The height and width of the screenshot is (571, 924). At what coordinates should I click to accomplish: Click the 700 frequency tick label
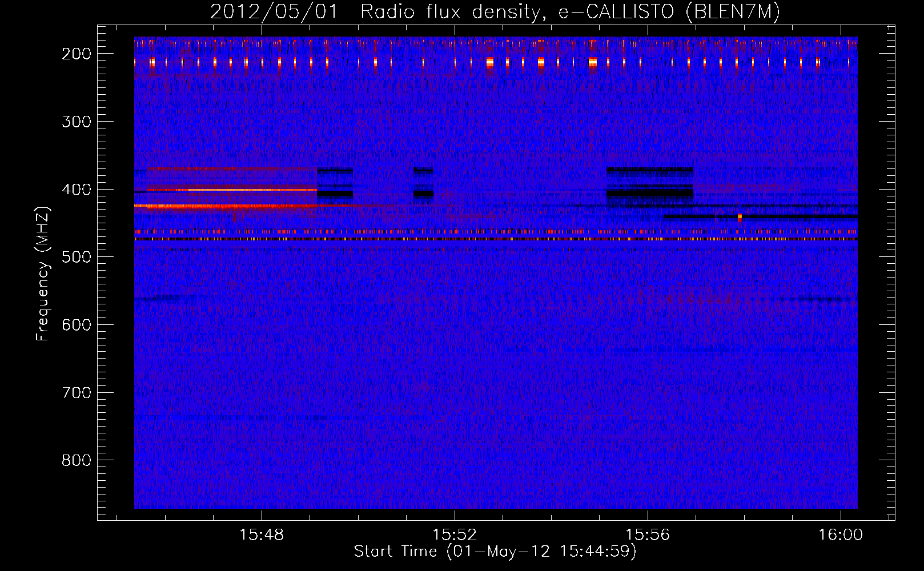tap(77, 393)
